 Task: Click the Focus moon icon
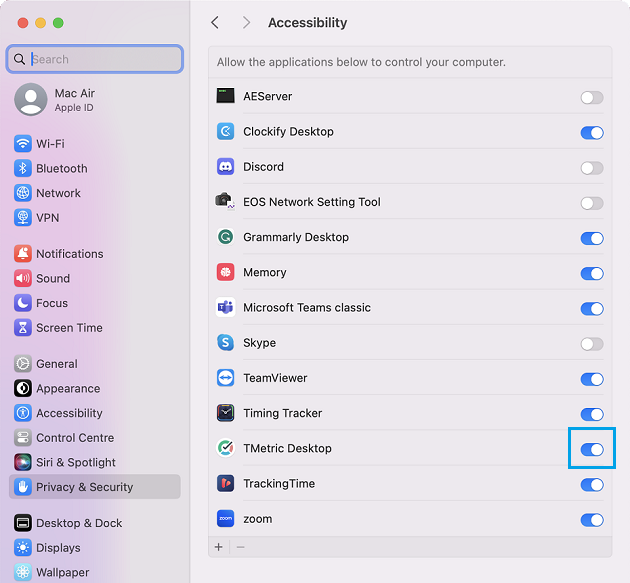click(23, 303)
